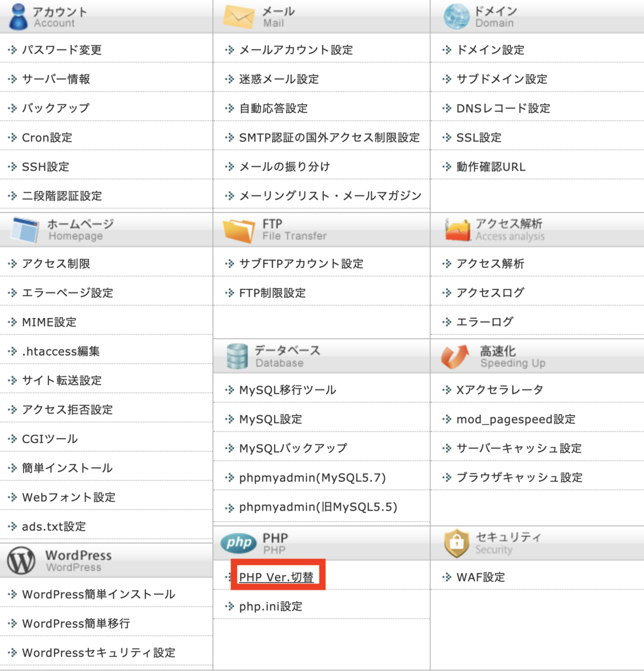
Task: Open Xアクセラレータ link
Action: click(x=500, y=390)
